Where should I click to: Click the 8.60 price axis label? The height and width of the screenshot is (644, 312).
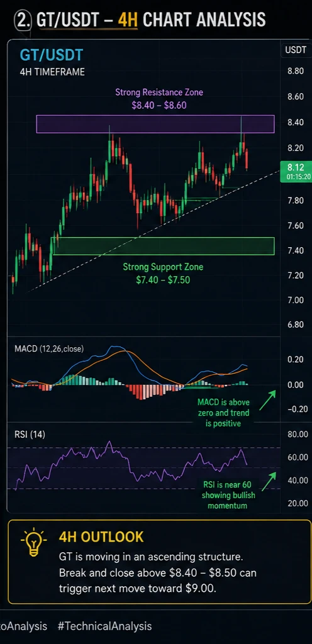(x=296, y=97)
